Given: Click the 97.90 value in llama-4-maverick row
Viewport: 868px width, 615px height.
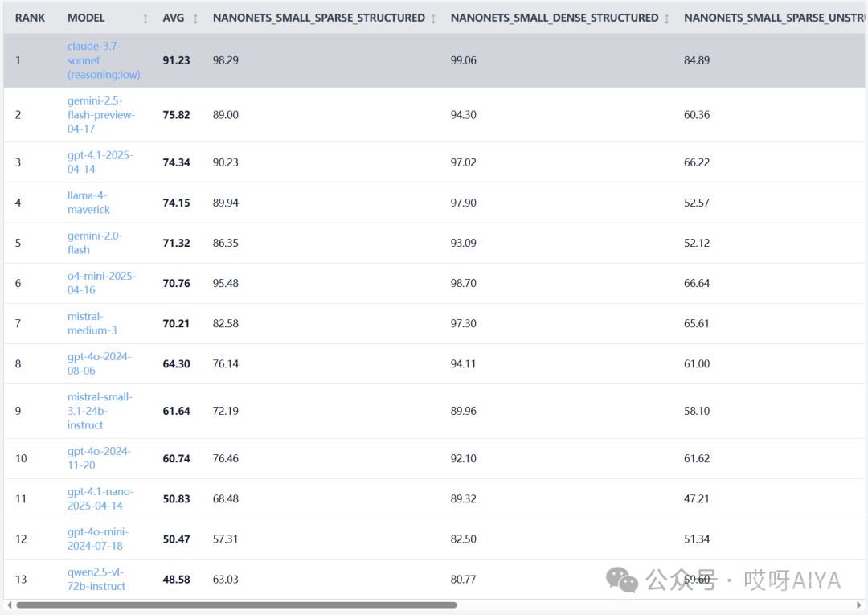Looking at the screenshot, I should pyautogui.click(x=464, y=203).
